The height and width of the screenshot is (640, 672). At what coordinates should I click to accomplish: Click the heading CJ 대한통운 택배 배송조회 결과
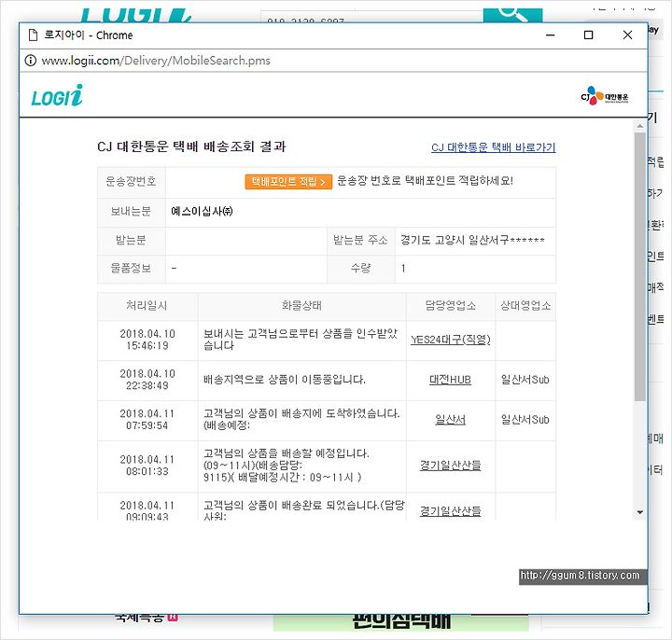click(x=191, y=146)
